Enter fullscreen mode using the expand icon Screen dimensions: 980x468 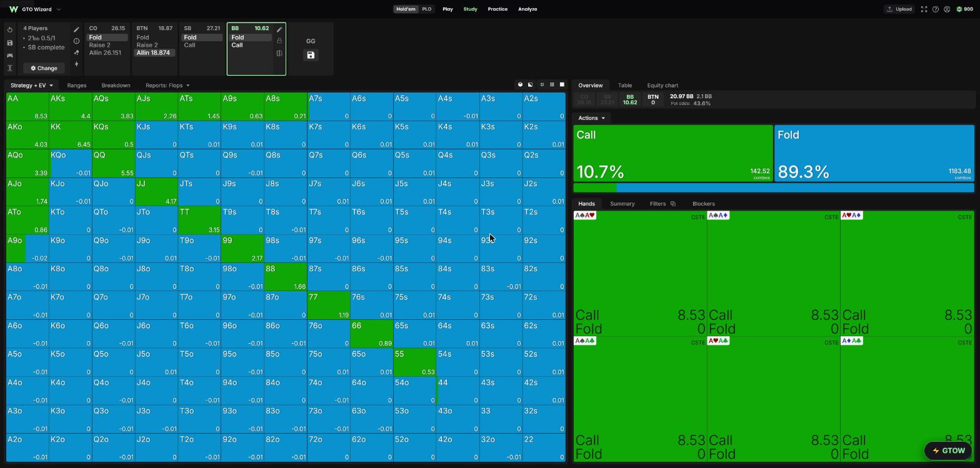[924, 9]
